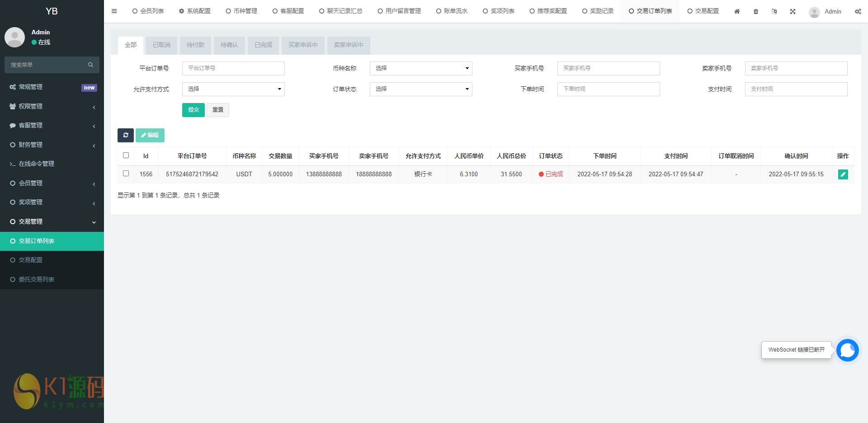Expand 财务管理 sidebar menu
868x423 pixels.
52,145
